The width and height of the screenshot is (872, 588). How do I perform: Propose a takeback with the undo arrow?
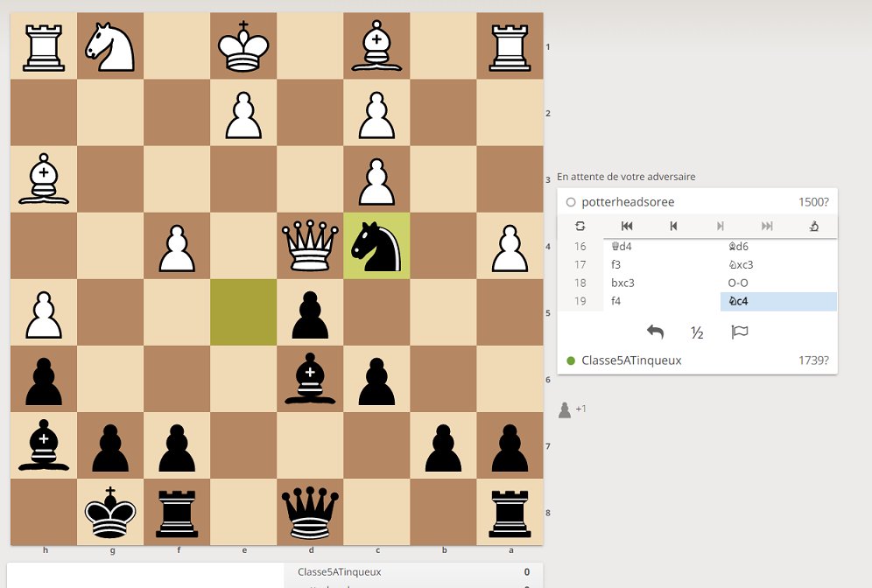pos(655,332)
